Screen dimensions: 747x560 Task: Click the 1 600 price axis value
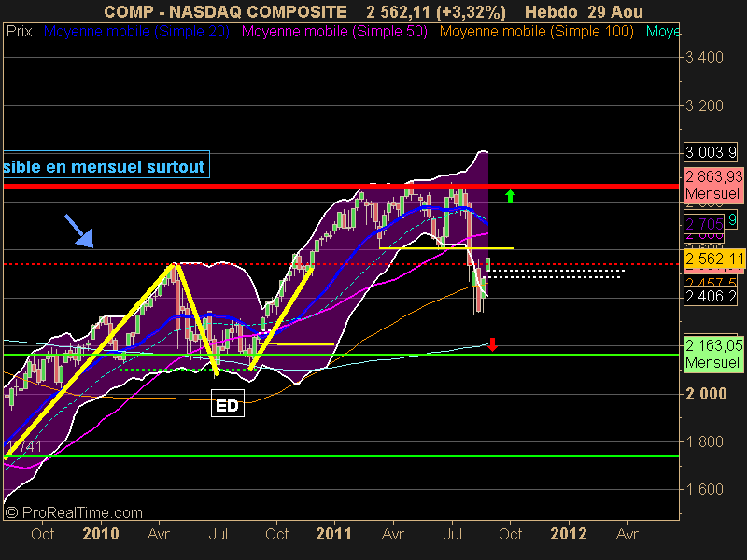tap(704, 489)
